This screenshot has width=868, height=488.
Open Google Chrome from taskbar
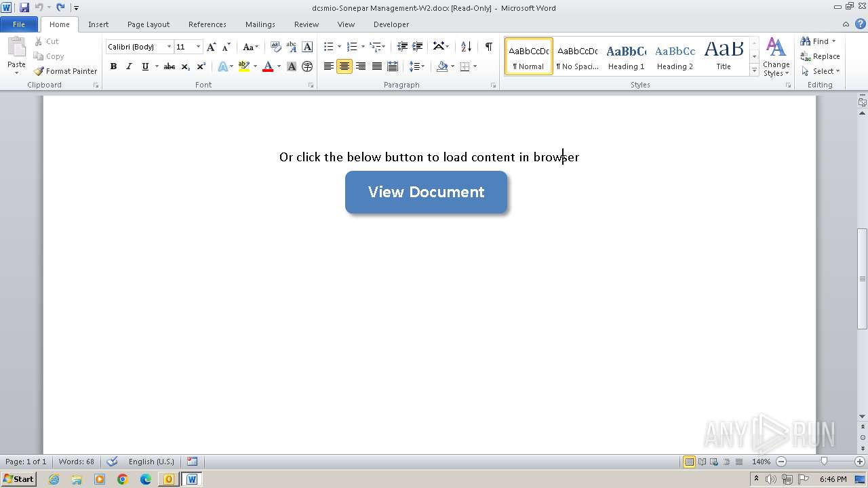click(x=123, y=479)
